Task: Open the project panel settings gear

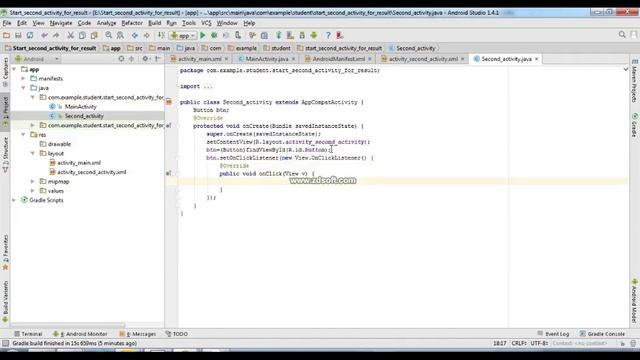Action: coord(145,59)
